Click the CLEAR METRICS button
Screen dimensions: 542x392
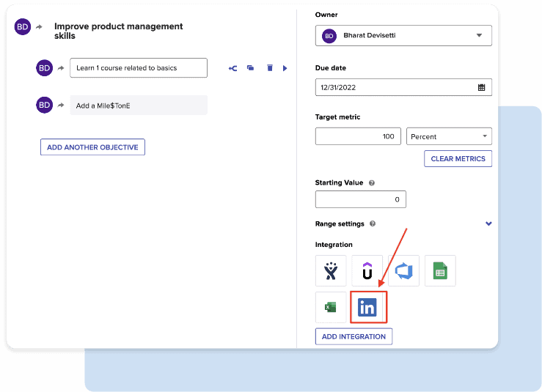458,159
